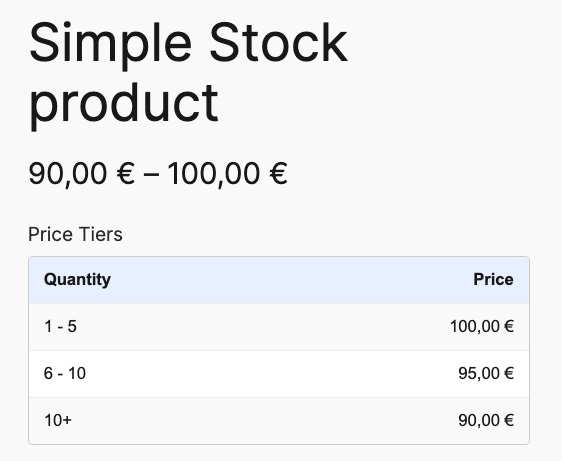Click the word product in the title
The width and height of the screenshot is (562, 461).
click(x=124, y=106)
